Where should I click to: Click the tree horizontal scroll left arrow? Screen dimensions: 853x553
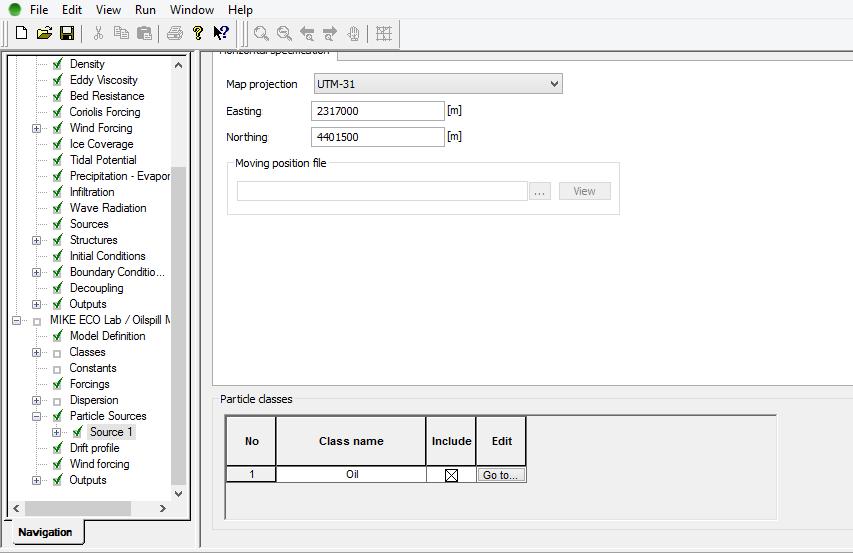[x=16, y=508]
